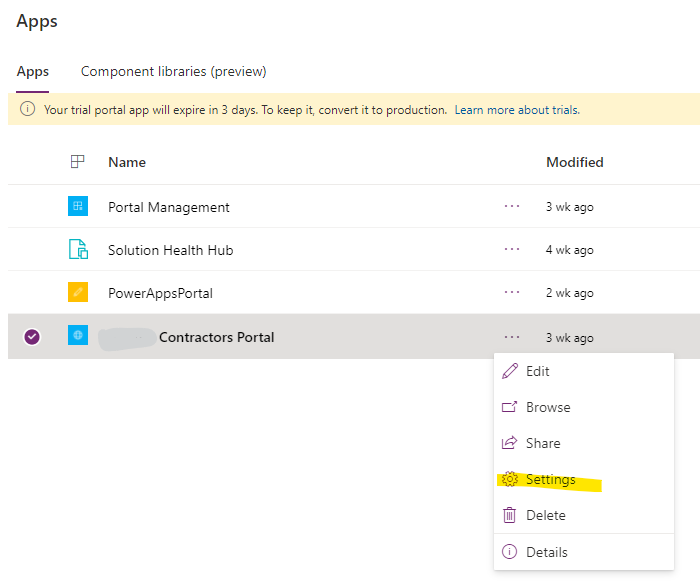Click the Portal Management app icon
Viewport: 700px width, 584px height.
(78, 206)
